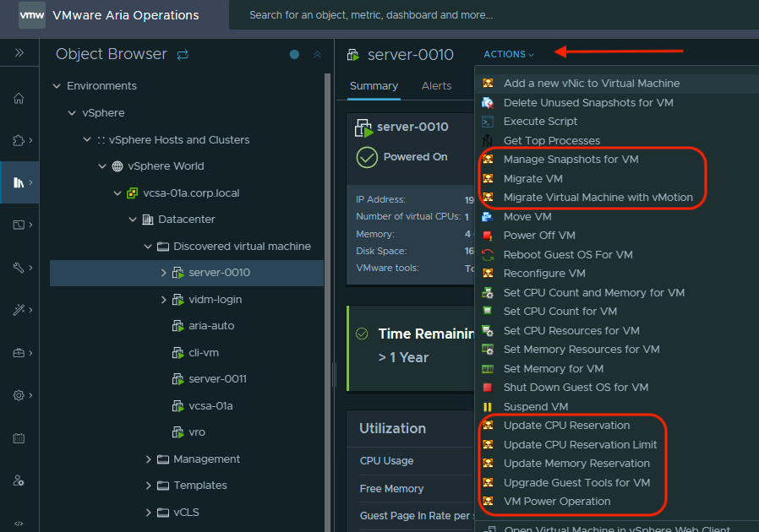Open the briefcase plan sidebar icon

[19, 353]
